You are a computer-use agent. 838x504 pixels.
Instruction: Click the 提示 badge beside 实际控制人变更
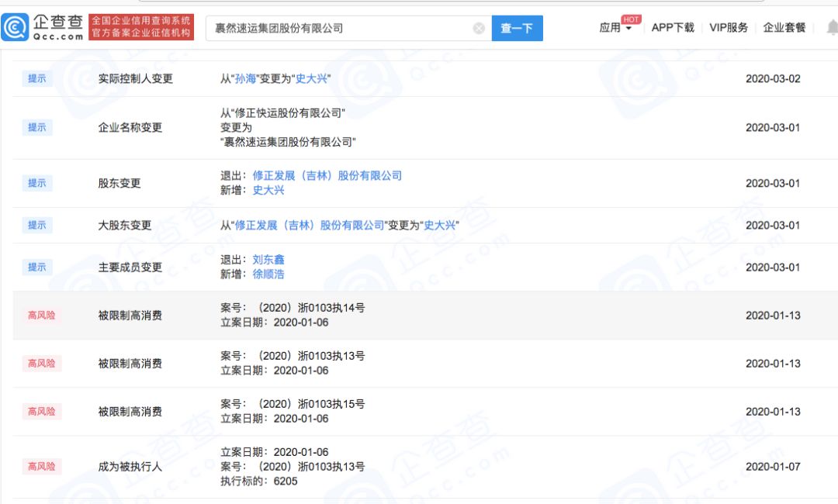pyautogui.click(x=36, y=78)
